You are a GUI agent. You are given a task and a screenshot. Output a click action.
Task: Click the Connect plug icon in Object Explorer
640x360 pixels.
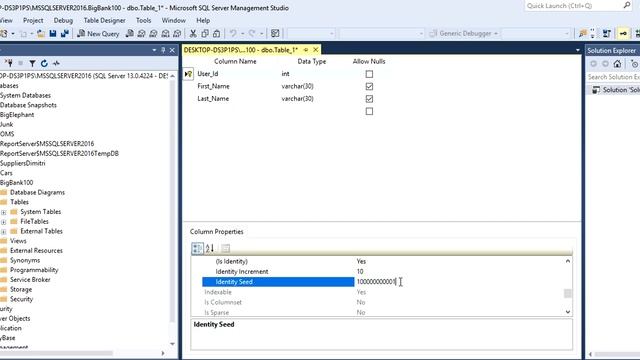click(9, 63)
